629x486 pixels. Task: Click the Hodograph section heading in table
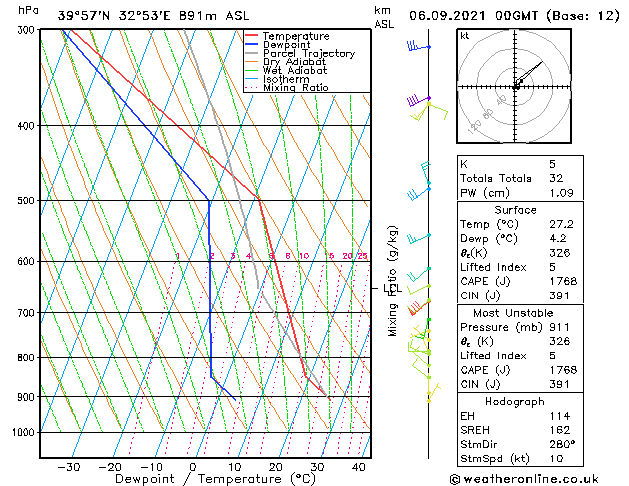(x=515, y=401)
